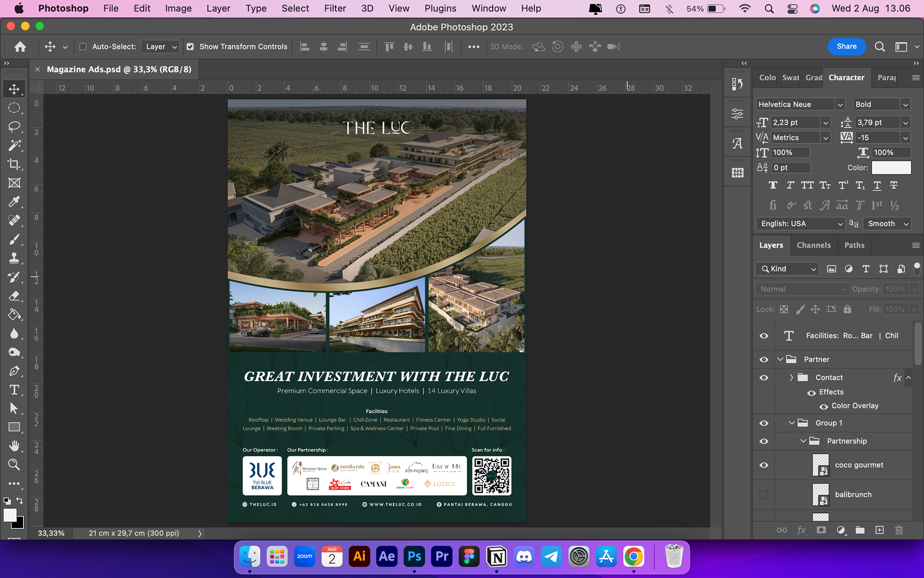The image size is (924, 578).
Task: Select the Horizontal Type tool
Action: (14, 390)
